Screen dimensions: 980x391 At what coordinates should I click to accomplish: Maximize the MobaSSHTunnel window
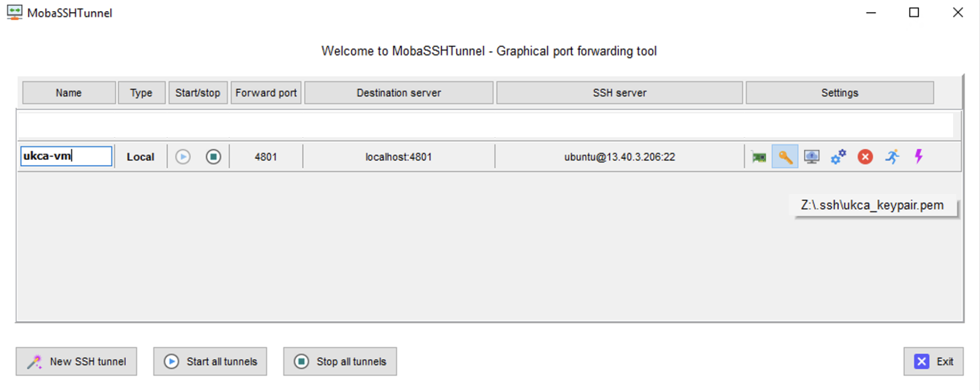click(x=914, y=12)
